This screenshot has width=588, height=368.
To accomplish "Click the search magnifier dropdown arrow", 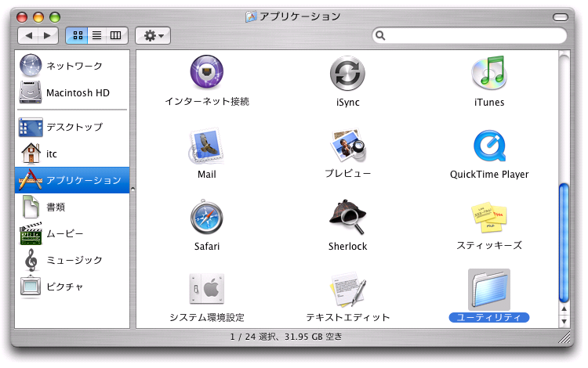I will (x=381, y=35).
